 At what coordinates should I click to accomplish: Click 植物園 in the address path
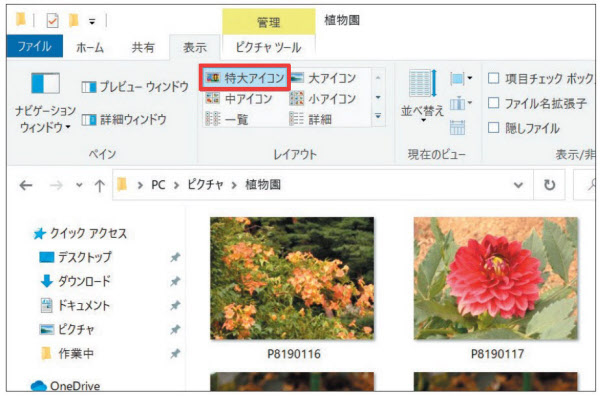[x=262, y=185]
